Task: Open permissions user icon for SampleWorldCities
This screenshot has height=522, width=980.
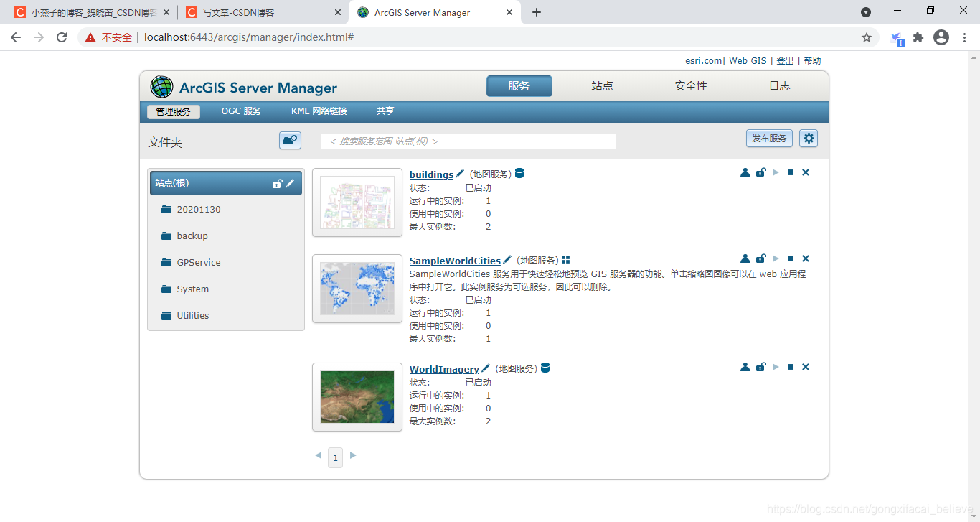Action: (x=745, y=258)
